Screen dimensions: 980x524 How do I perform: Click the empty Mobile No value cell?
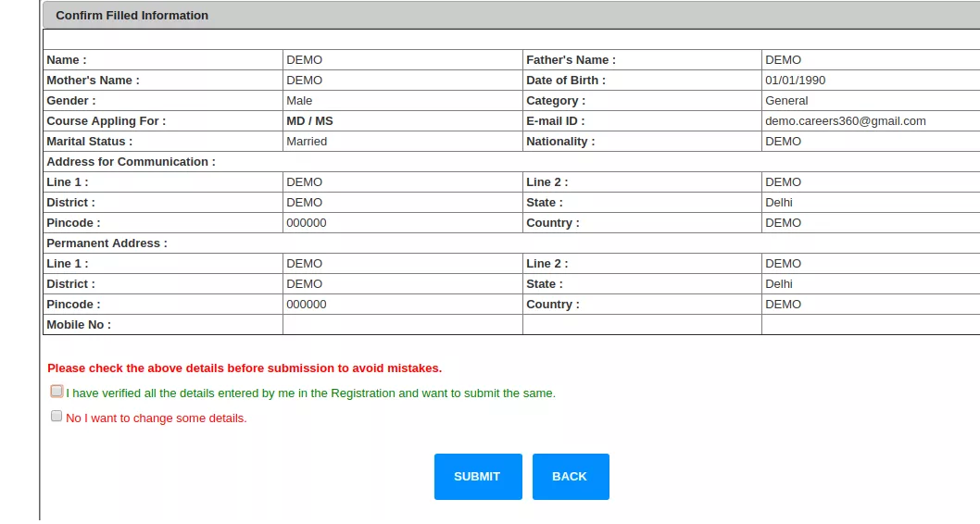pyautogui.click(x=402, y=325)
